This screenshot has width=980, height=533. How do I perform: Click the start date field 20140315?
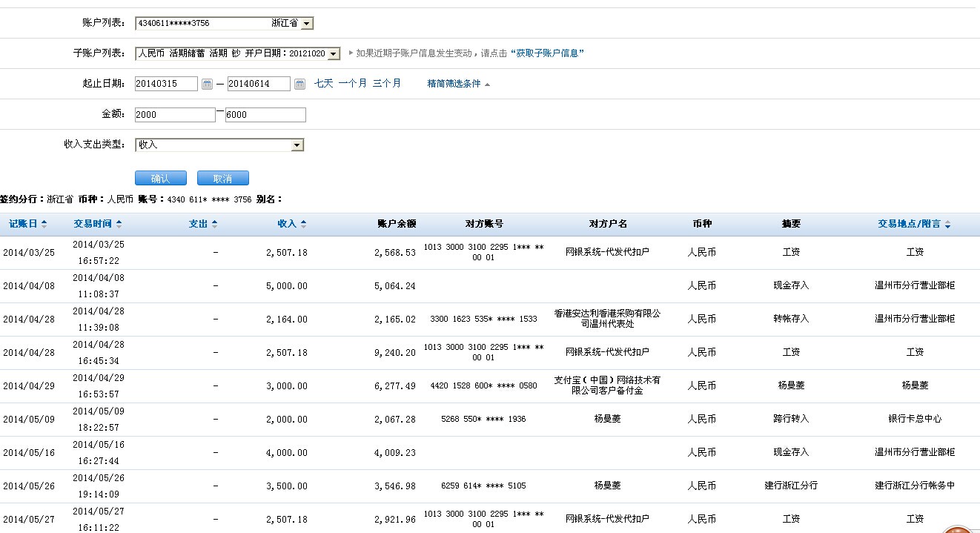(x=166, y=85)
